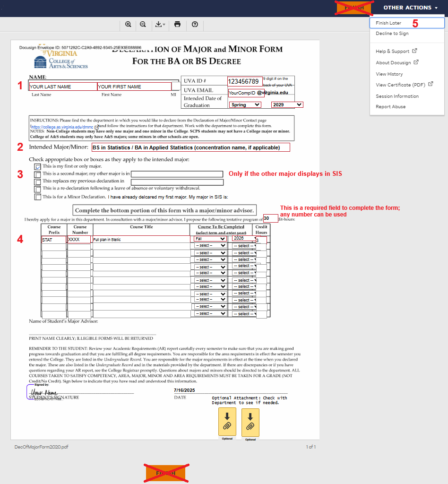
Task: Click the right optional attachment paperclip
Action: 250,422
